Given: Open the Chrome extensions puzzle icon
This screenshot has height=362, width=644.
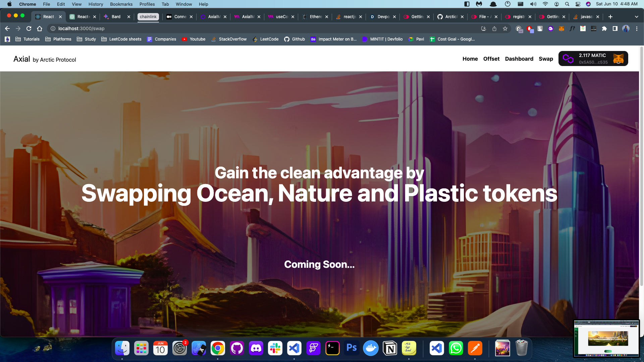Looking at the screenshot, I should pos(604,28).
